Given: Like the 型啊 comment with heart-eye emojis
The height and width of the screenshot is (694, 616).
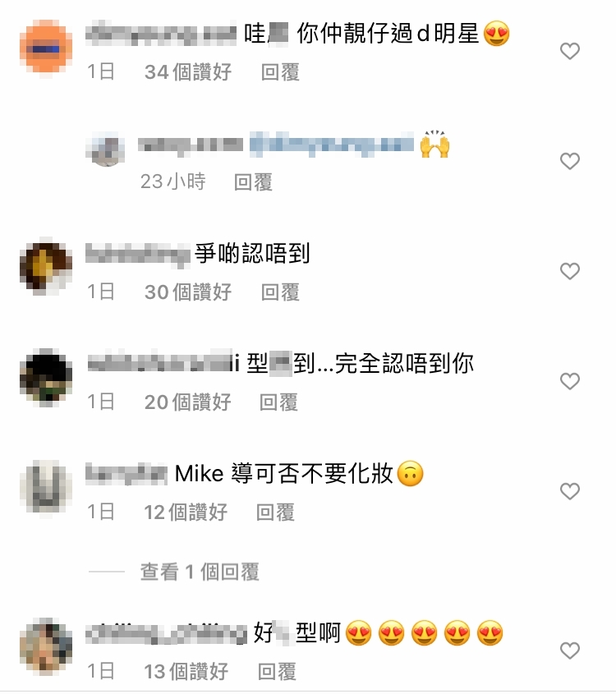Looking at the screenshot, I should pyautogui.click(x=569, y=650).
